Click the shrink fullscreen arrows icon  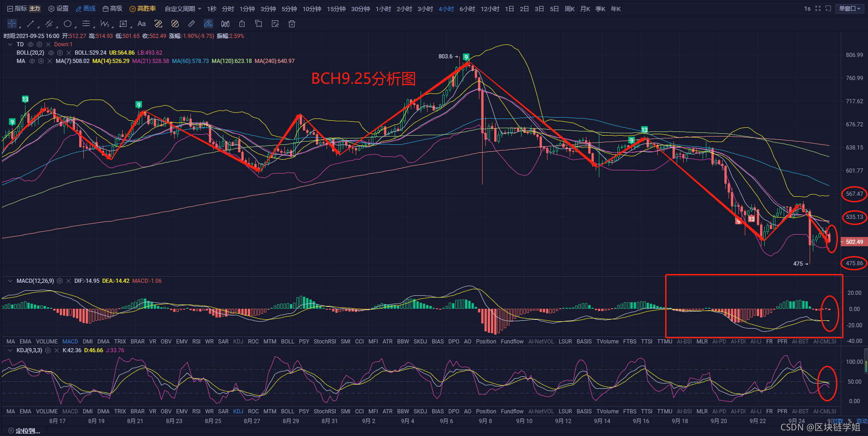pyautogui.click(x=818, y=9)
